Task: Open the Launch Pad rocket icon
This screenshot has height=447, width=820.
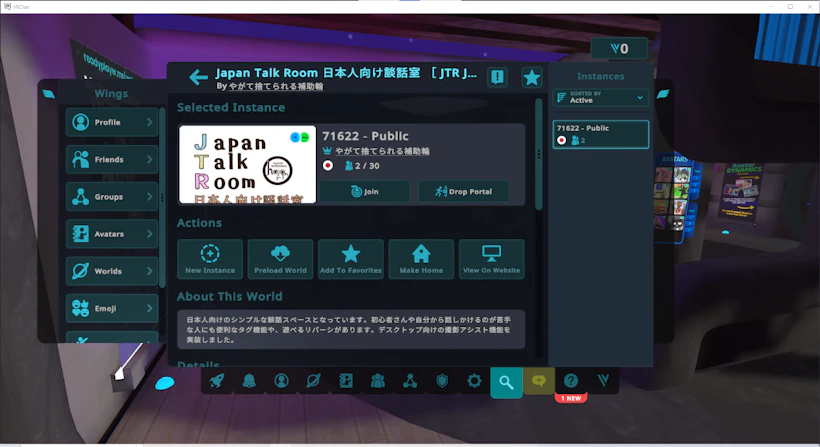Action: click(217, 381)
